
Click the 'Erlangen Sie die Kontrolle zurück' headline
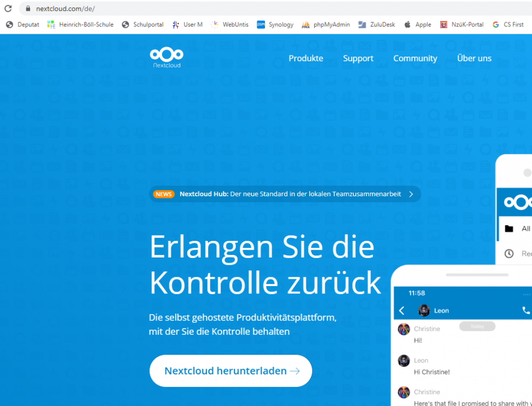(265, 265)
